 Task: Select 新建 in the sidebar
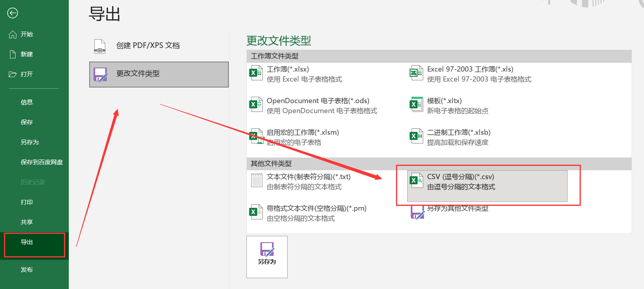point(34,54)
